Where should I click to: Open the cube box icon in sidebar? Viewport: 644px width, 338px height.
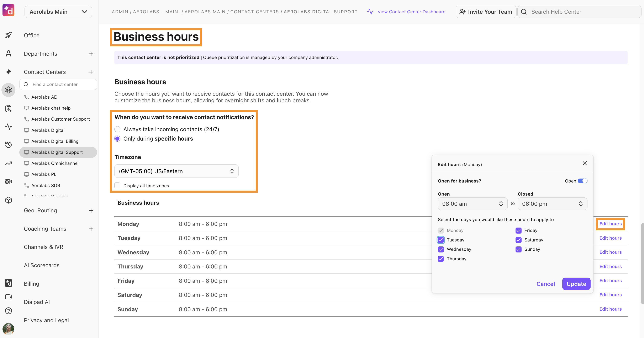(9, 200)
